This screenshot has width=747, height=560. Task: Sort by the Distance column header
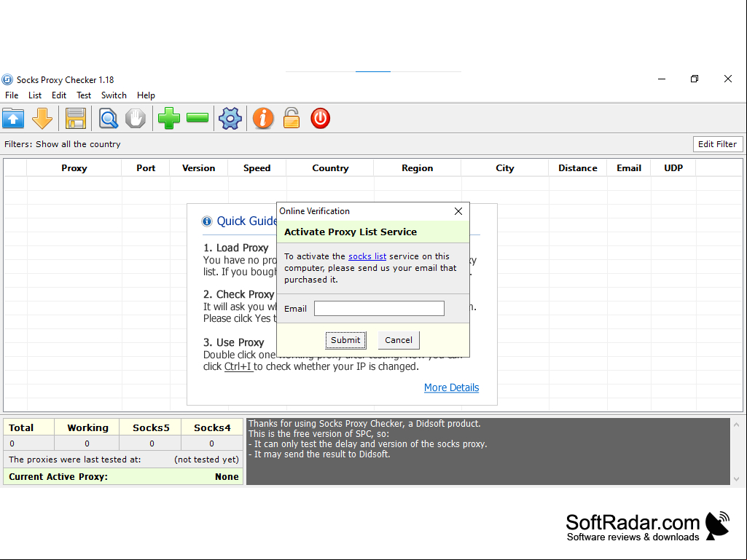coord(578,168)
